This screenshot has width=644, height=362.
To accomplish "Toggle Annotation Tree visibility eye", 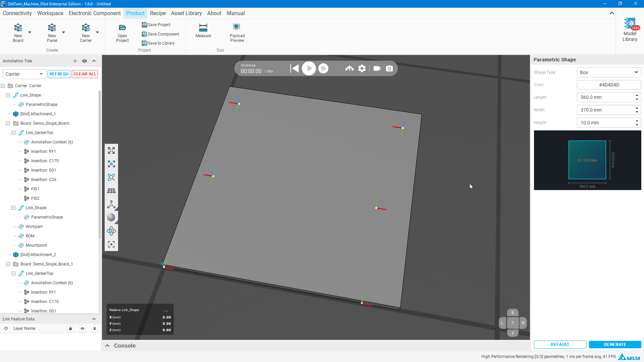I will [x=85, y=61].
